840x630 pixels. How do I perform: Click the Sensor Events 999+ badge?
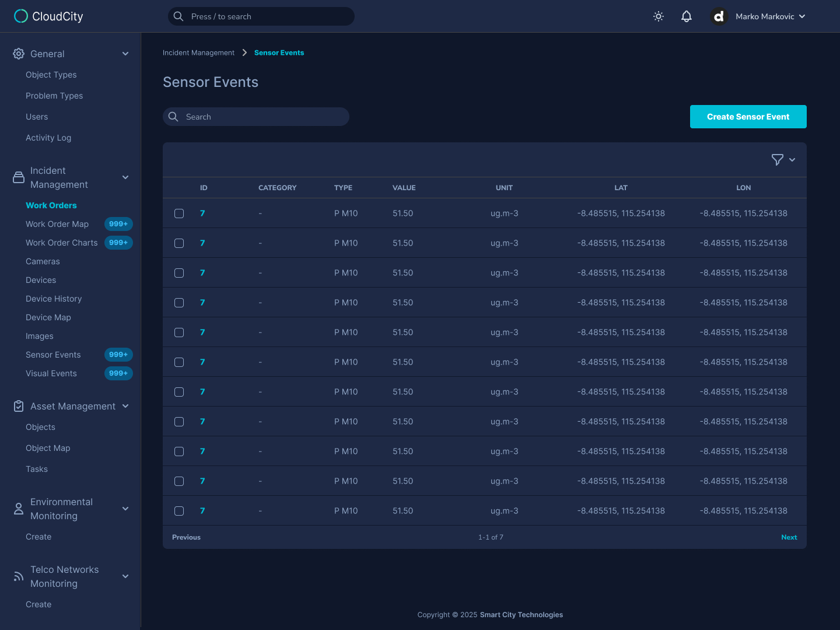(x=118, y=354)
